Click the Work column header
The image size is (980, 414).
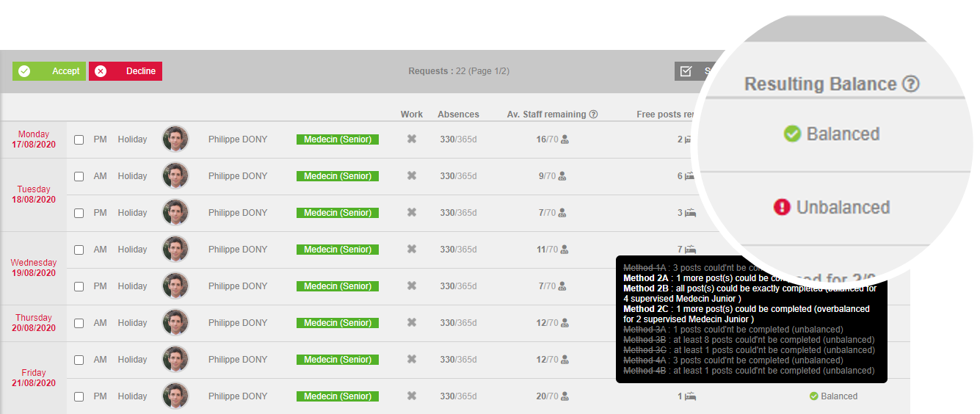412,115
